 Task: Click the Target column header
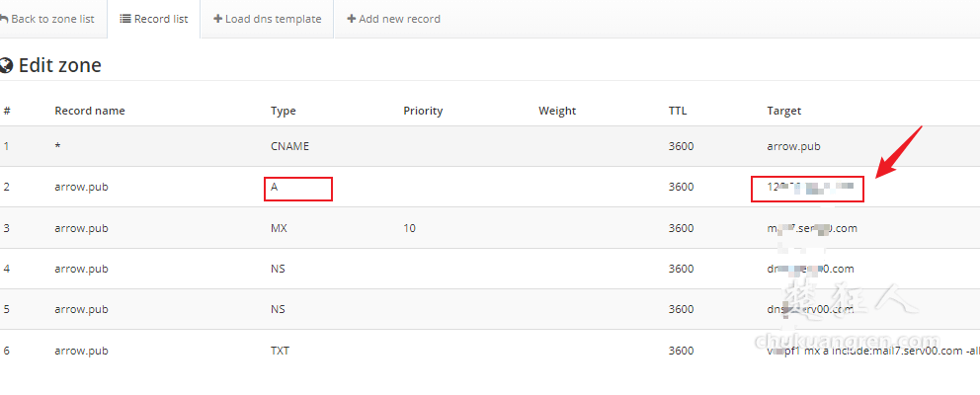pyautogui.click(x=783, y=111)
